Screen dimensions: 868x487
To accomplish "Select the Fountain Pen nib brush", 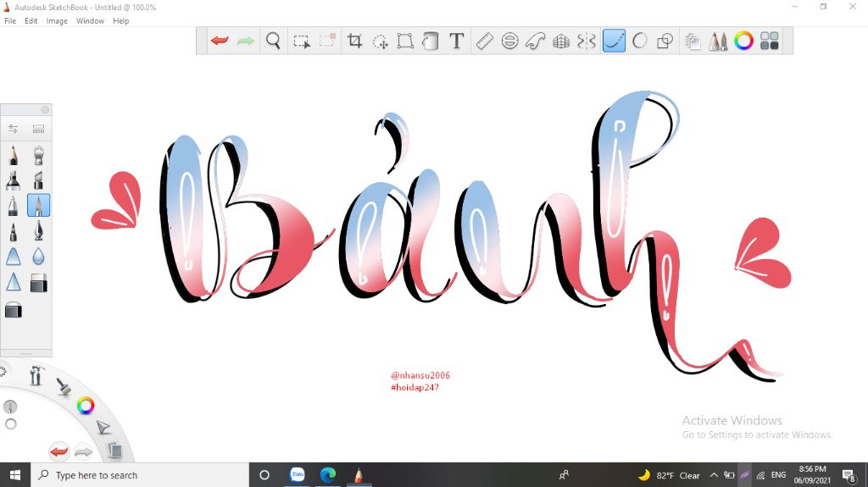I will pyautogui.click(x=38, y=231).
